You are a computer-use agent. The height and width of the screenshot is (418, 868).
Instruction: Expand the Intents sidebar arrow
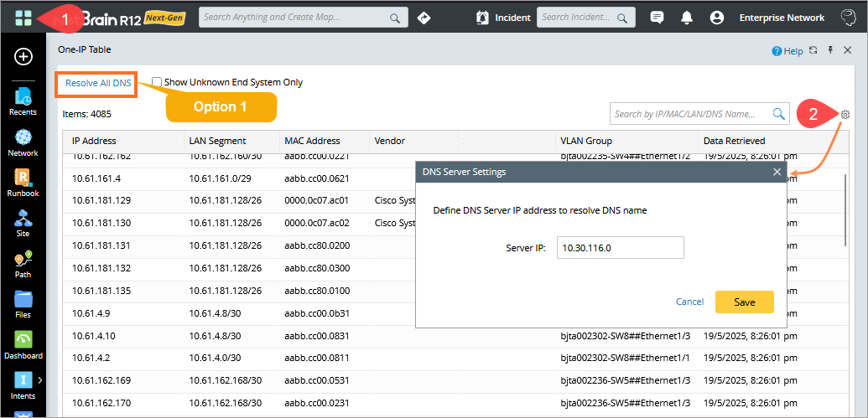pyautogui.click(x=40, y=379)
